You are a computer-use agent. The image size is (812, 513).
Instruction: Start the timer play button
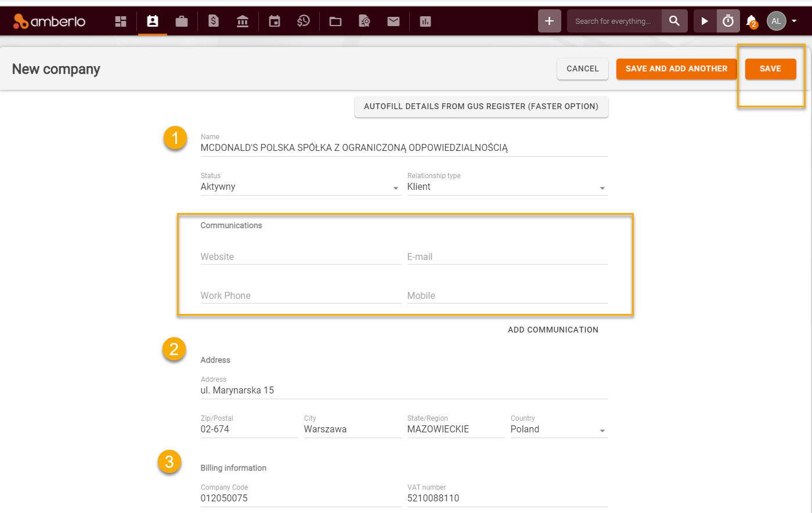tap(705, 21)
